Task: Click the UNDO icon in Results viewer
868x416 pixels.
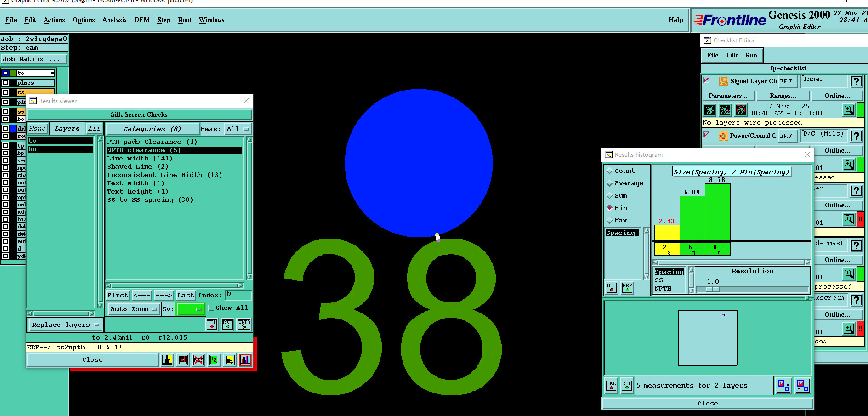Action: [244, 325]
